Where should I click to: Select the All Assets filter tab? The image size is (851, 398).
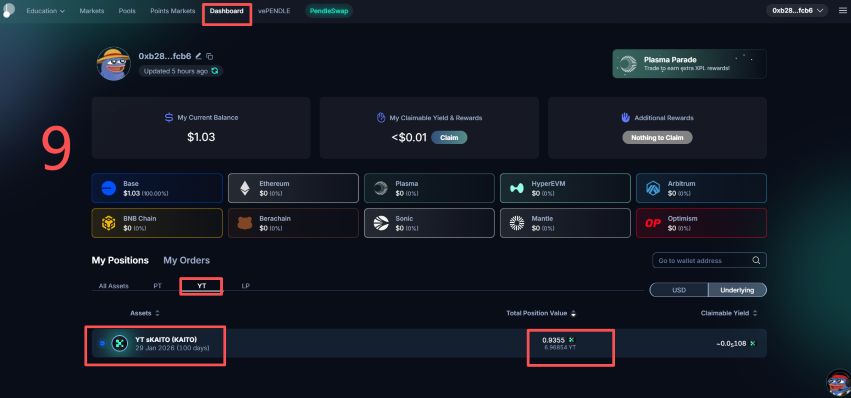[113, 286]
